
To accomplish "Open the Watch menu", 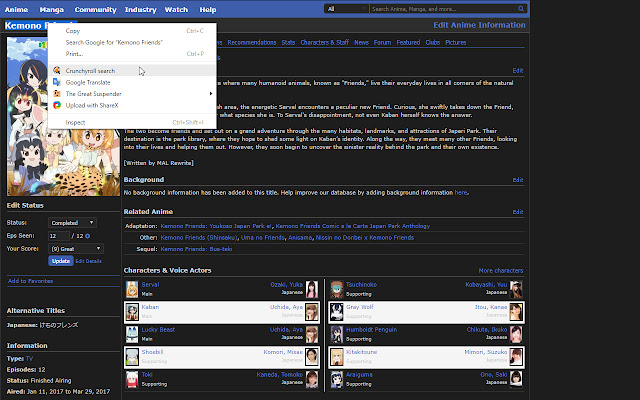I will [176, 9].
